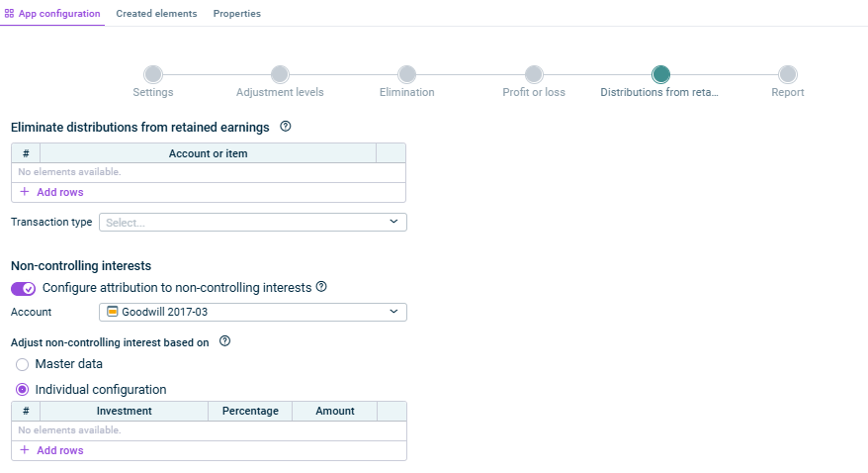
Task: Click help icon beside Adjust non-controlling interest
Action: click(224, 342)
